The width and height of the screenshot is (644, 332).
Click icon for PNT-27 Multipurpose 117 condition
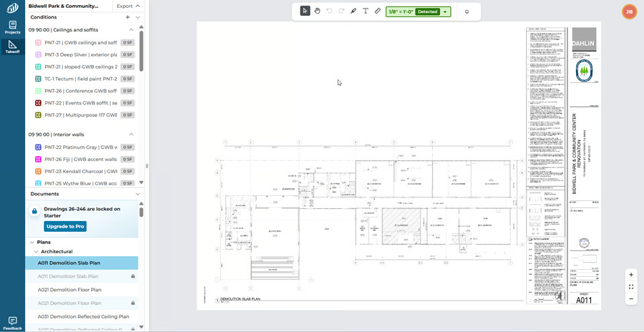pos(38,115)
